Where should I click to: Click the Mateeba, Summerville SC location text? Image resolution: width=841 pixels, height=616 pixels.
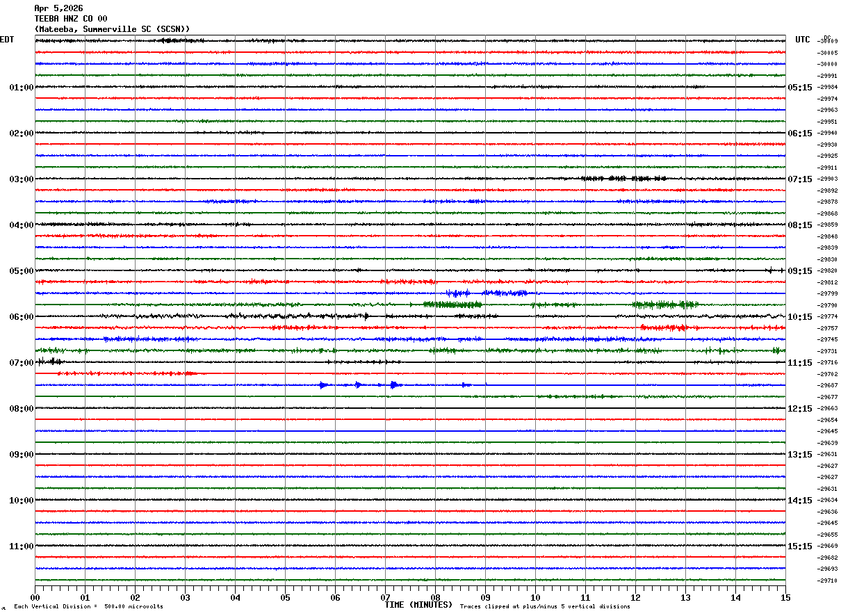(95, 29)
